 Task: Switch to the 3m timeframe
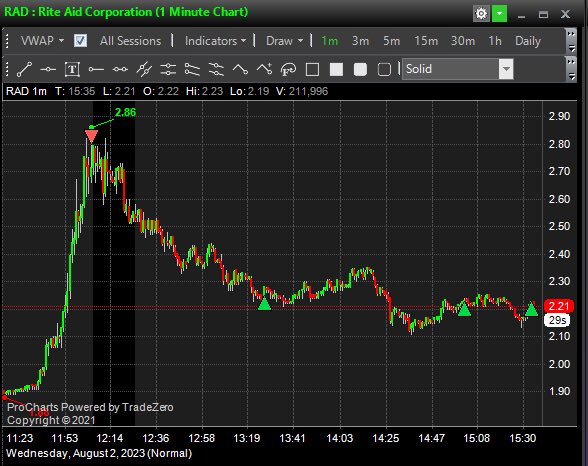coord(360,40)
